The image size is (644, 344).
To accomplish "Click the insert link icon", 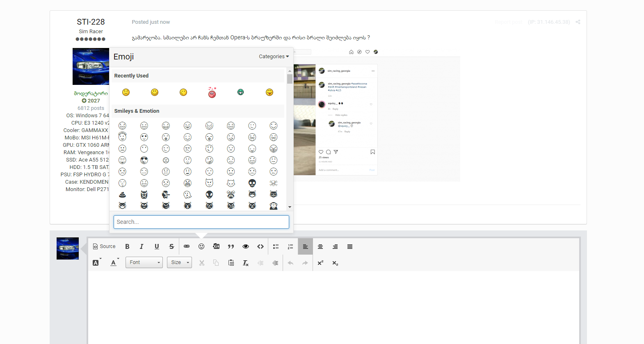I will tap(187, 246).
